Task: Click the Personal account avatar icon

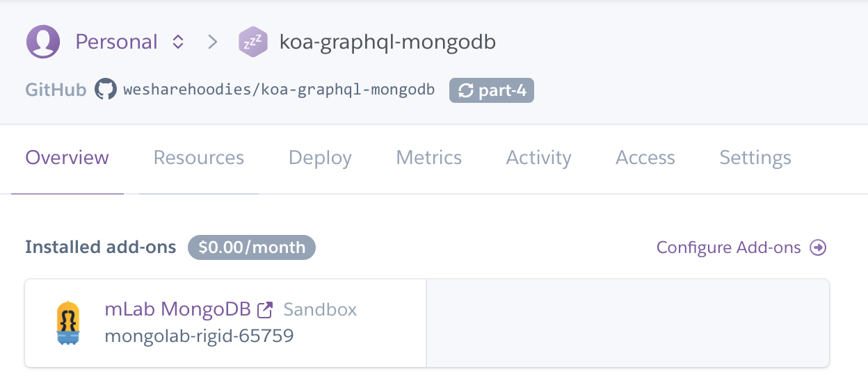Action: click(x=43, y=42)
